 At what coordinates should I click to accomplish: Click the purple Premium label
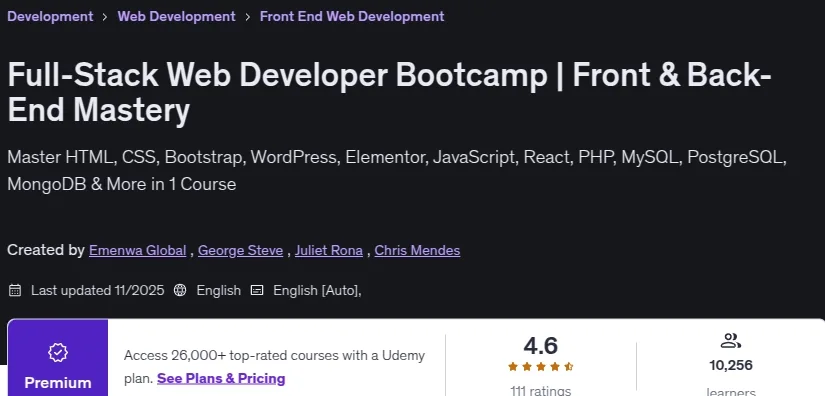[x=58, y=382]
